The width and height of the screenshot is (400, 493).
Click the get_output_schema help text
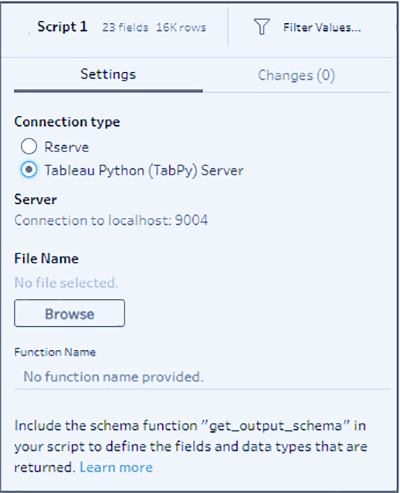(191, 446)
